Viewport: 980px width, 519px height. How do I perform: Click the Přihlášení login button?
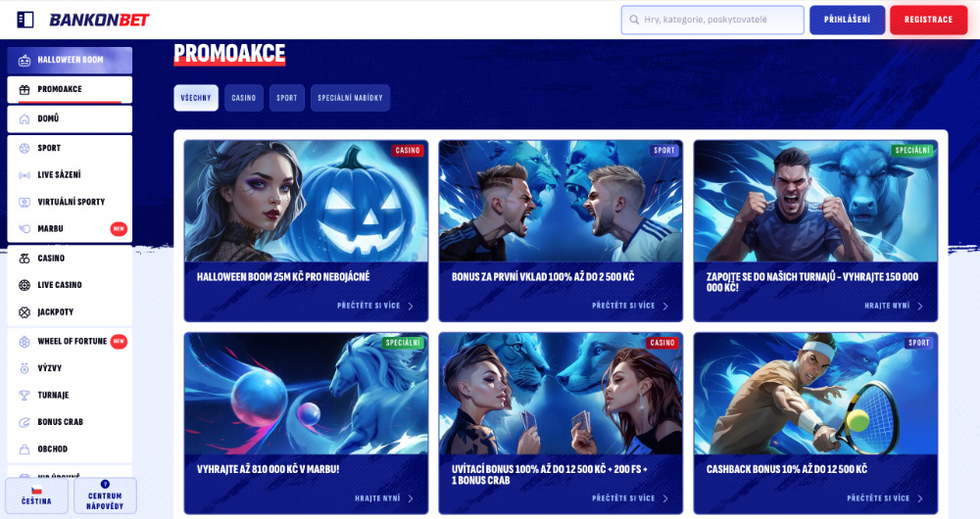(x=847, y=20)
